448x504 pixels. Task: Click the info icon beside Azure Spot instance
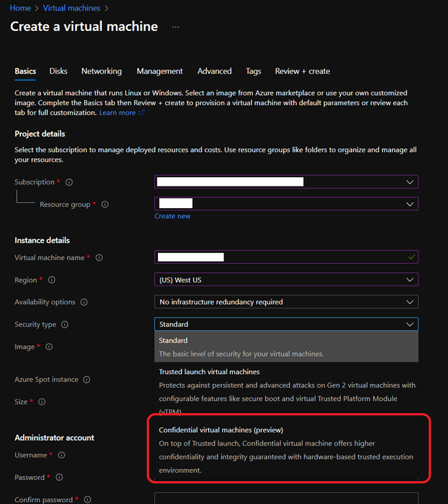point(87,380)
